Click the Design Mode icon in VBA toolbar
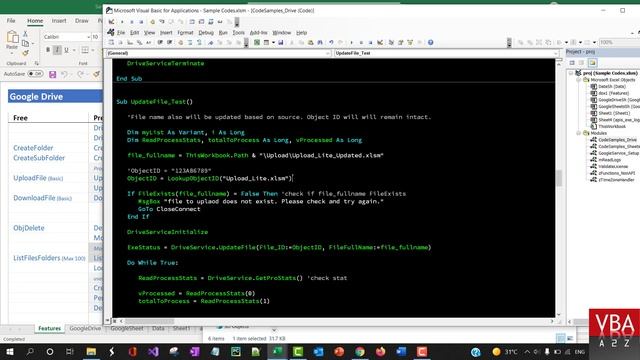This screenshot has width=640, height=360. [380, 42]
